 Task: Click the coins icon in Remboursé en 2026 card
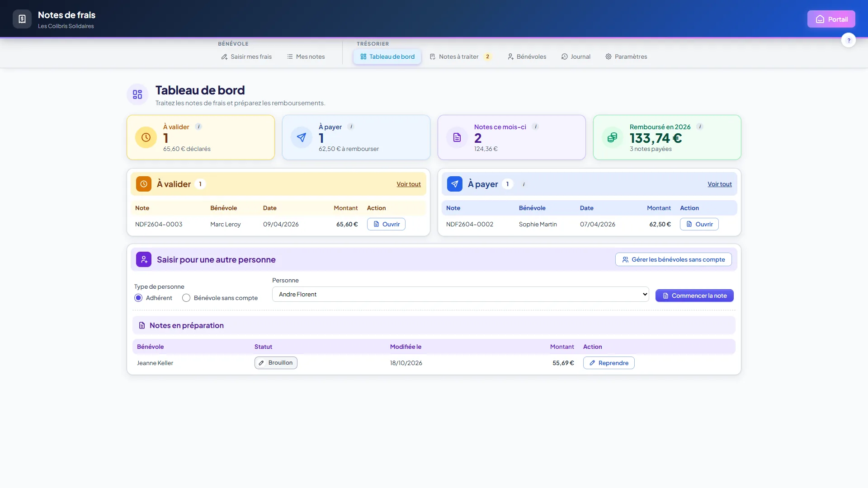click(613, 137)
